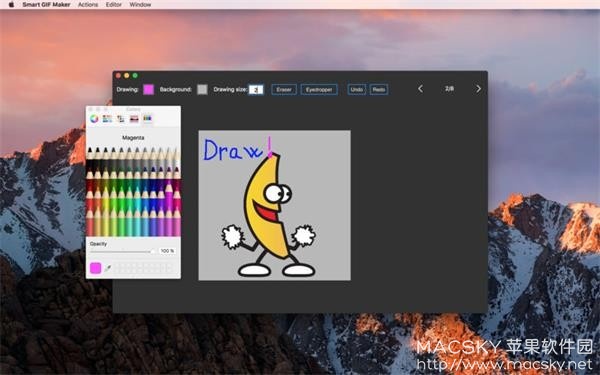The height and width of the screenshot is (375, 600).
Task: Open the magenta Drawing color swatch
Action: [148, 90]
